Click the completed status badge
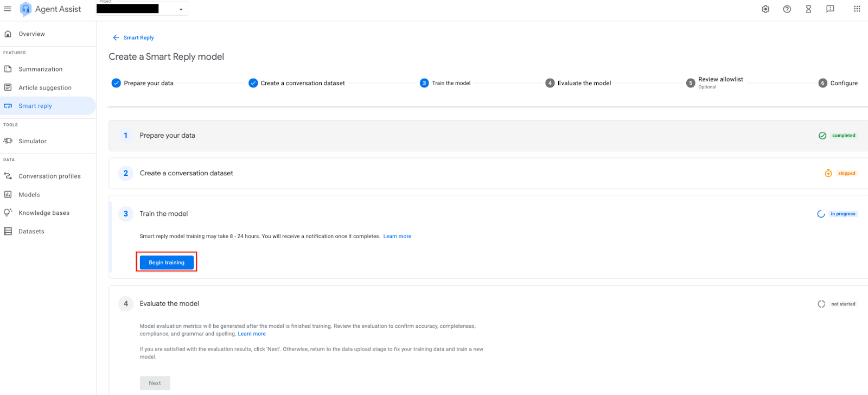This screenshot has width=868, height=395. pyautogui.click(x=844, y=136)
